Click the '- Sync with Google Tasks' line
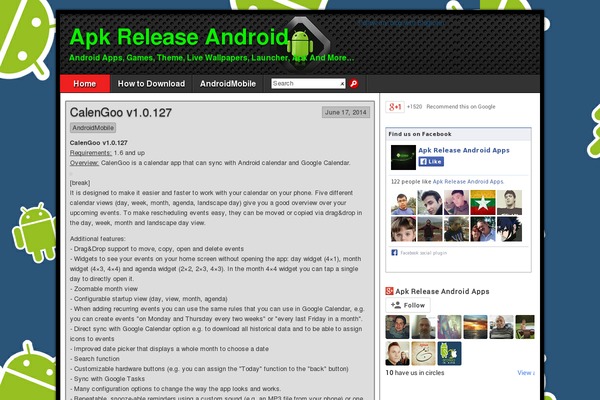The height and width of the screenshot is (400, 600). click(x=107, y=379)
